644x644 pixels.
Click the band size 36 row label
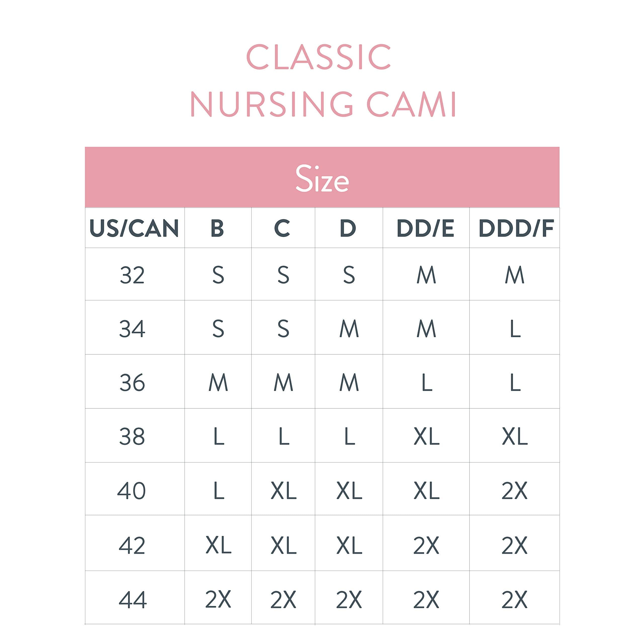[132, 383]
